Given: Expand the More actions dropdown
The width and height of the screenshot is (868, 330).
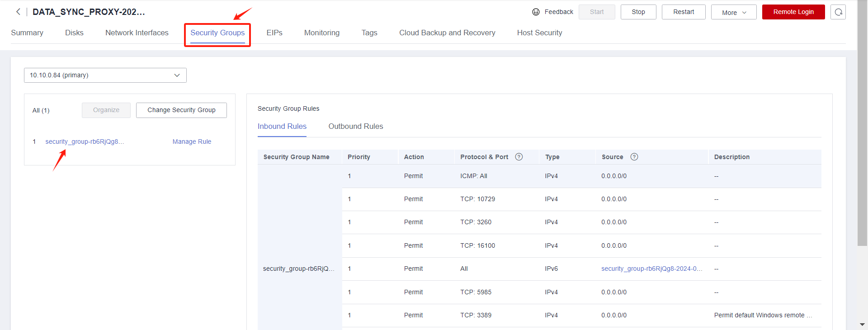Looking at the screenshot, I should click(733, 12).
